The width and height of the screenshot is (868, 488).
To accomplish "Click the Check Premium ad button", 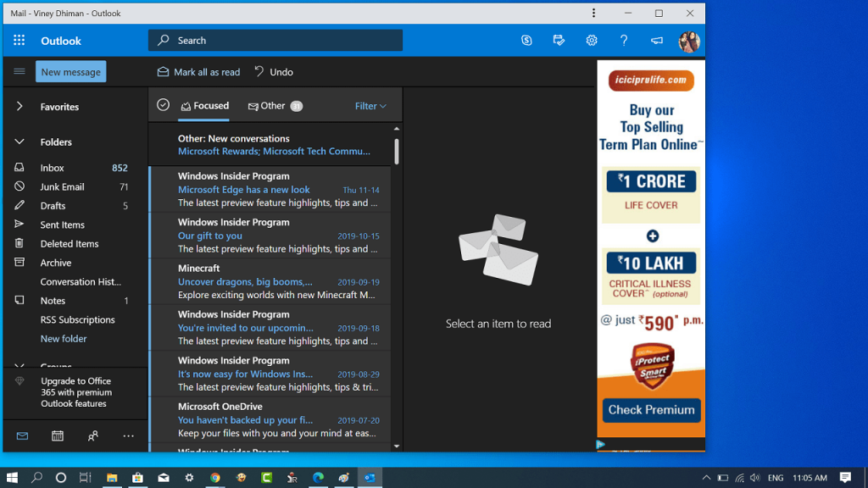I will pyautogui.click(x=652, y=410).
